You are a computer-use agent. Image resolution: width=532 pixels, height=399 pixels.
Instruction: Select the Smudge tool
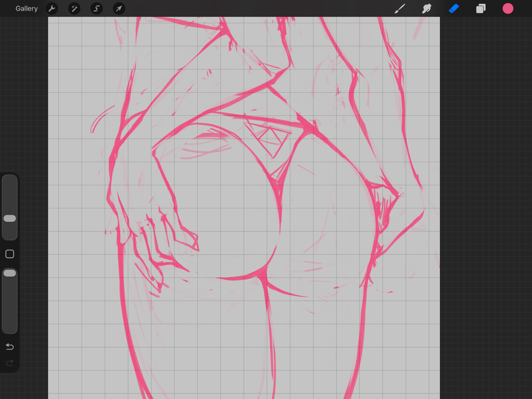[427, 9]
